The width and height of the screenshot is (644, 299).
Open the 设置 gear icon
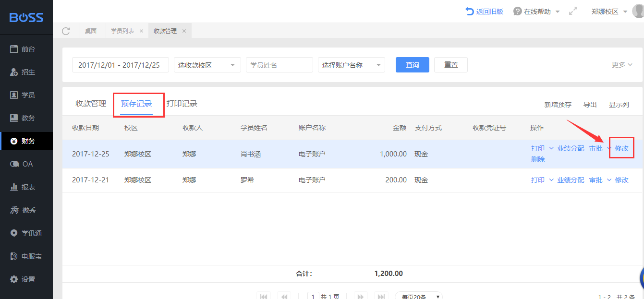(14, 279)
